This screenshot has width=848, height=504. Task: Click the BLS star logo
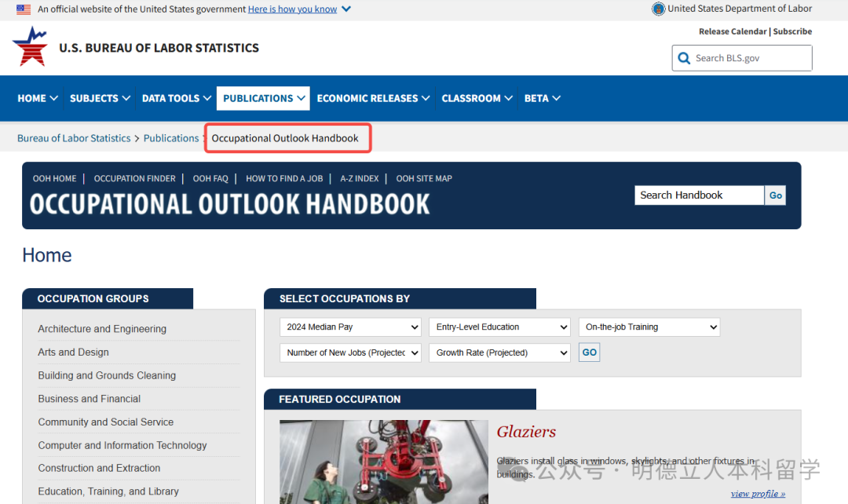click(x=31, y=46)
